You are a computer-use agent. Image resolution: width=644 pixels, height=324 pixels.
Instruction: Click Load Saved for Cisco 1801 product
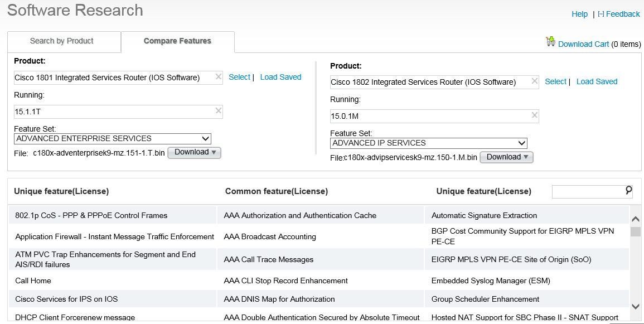pos(280,77)
